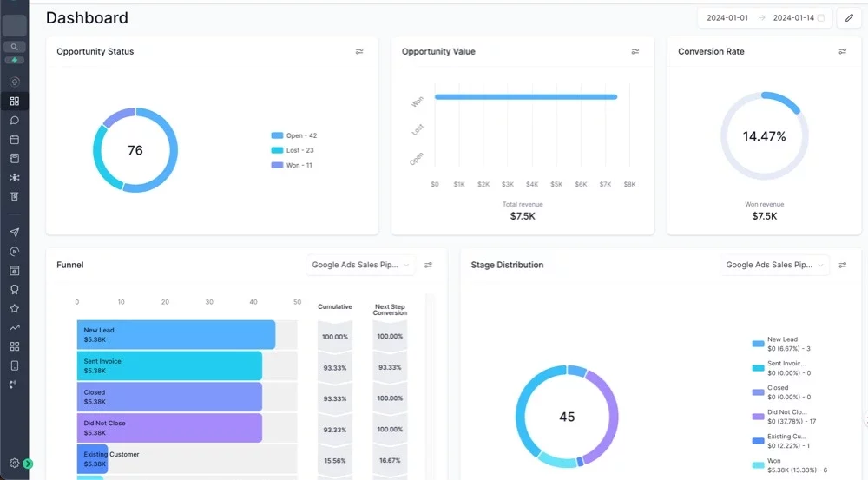The image size is (868, 480).
Task: Click the pencil edit dashboard icon
Action: [x=850, y=18]
